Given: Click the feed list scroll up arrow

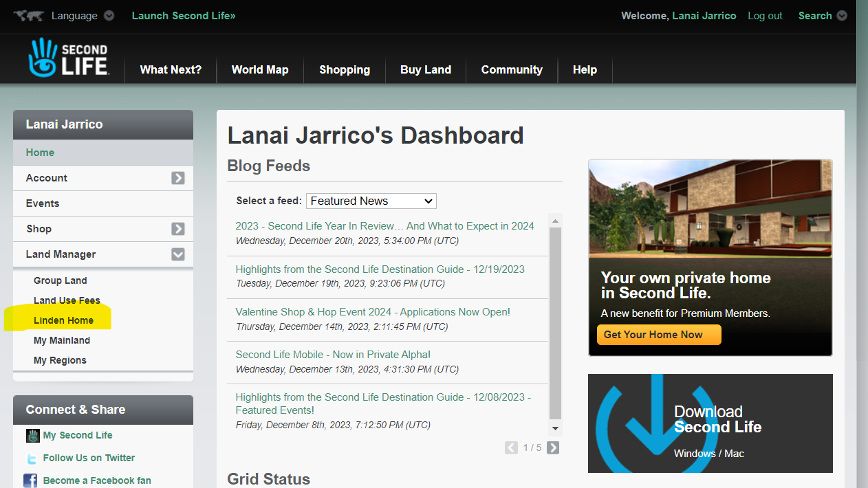Looking at the screenshot, I should point(555,221).
